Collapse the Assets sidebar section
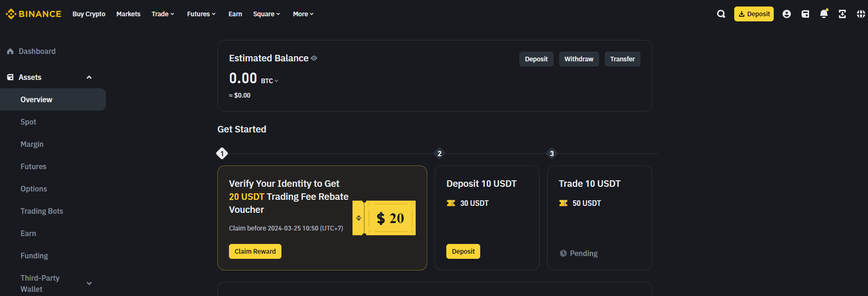868x296 pixels. pyautogui.click(x=89, y=77)
